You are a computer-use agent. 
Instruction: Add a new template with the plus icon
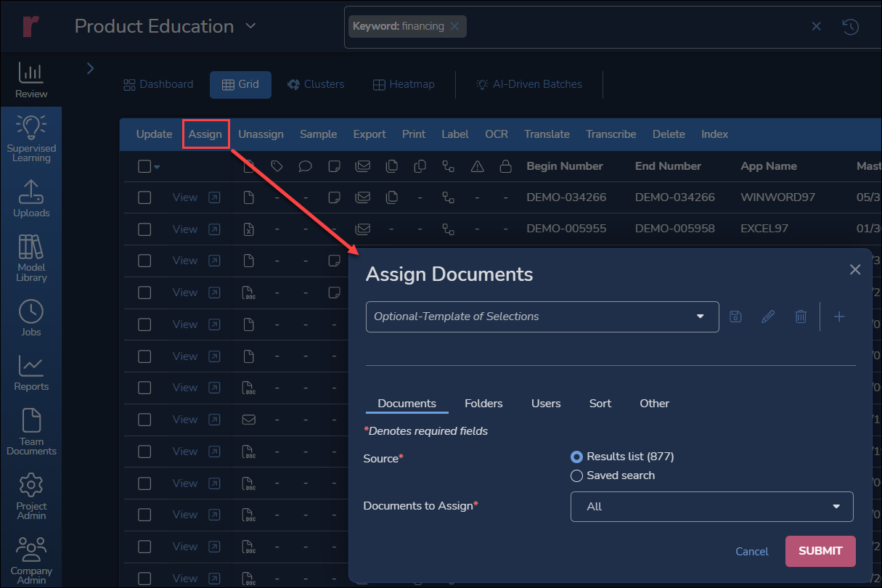(839, 317)
